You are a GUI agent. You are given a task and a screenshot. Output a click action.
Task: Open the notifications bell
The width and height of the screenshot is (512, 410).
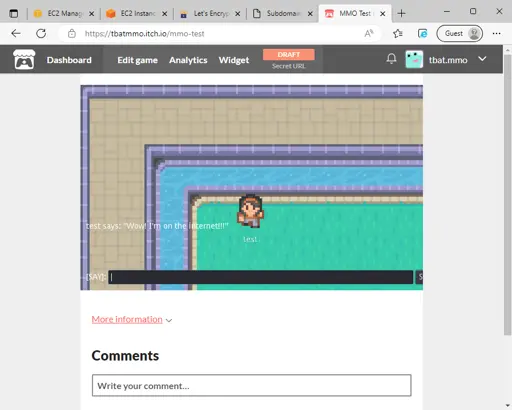(391, 59)
